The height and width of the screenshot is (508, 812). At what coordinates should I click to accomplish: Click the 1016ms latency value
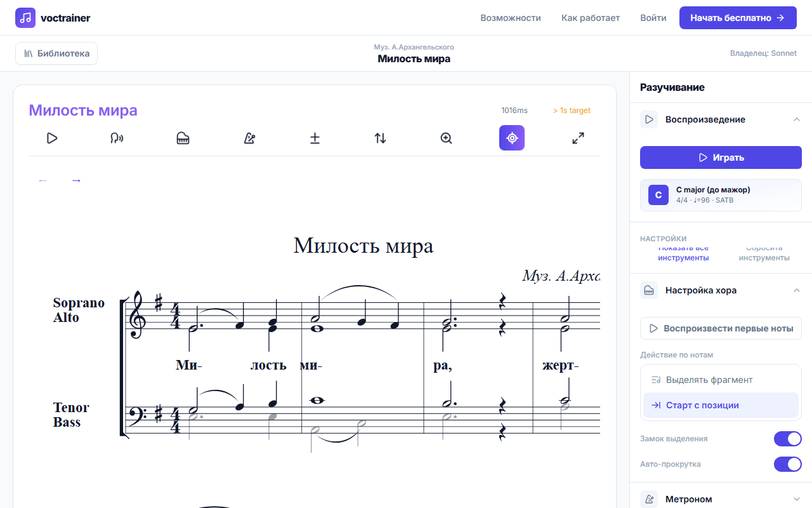coord(514,110)
